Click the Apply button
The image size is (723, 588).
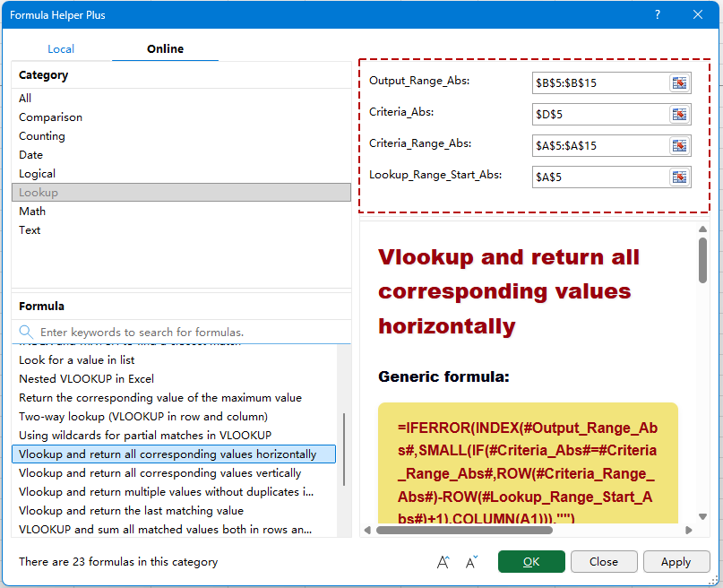click(676, 562)
